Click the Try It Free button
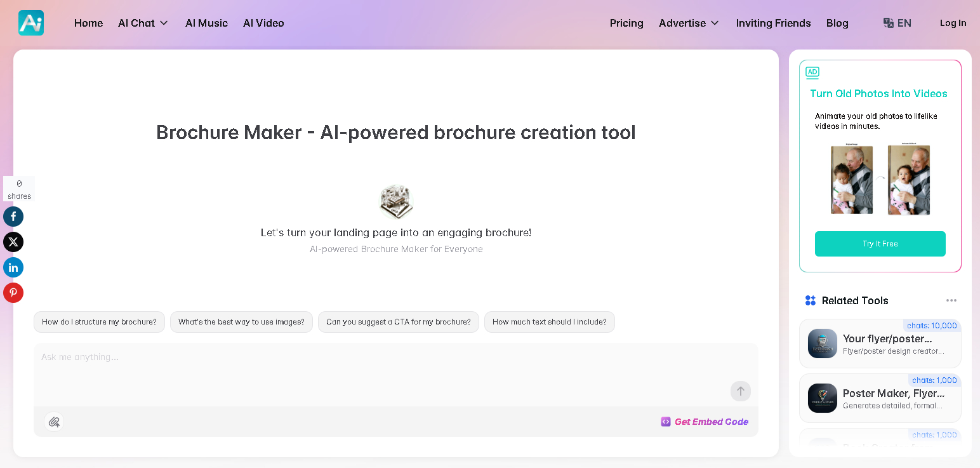This screenshot has height=468, width=980. click(x=880, y=244)
